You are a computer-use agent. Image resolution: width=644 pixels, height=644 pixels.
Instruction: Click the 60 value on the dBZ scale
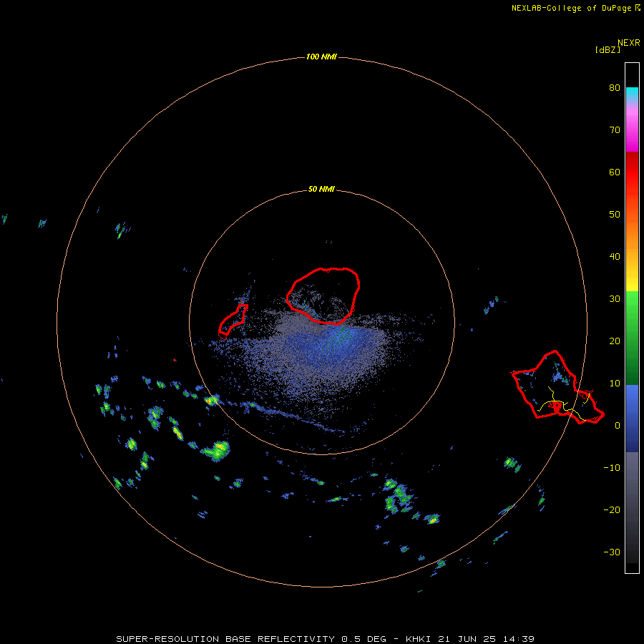click(x=615, y=172)
